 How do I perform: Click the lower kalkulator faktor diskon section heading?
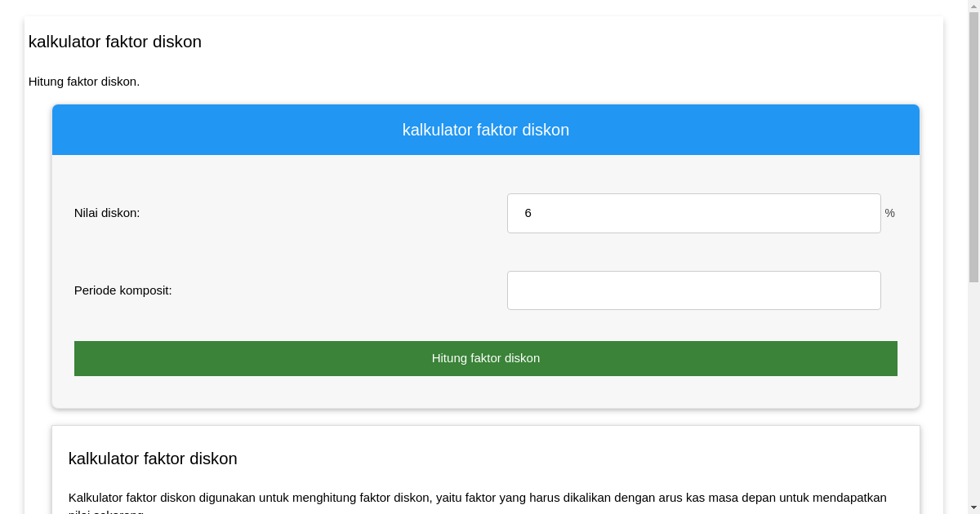[x=153, y=459]
